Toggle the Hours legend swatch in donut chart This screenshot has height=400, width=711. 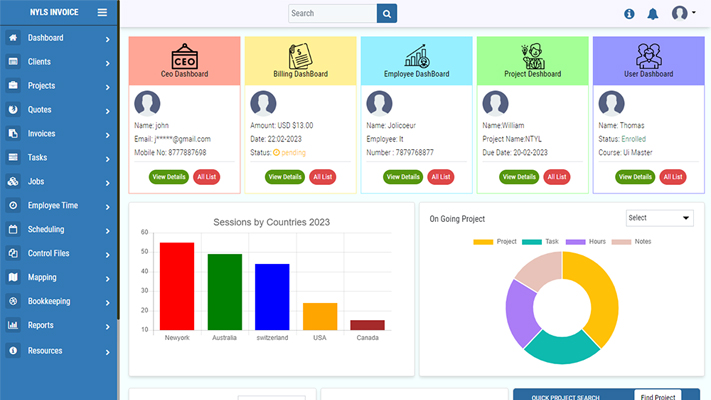click(575, 242)
